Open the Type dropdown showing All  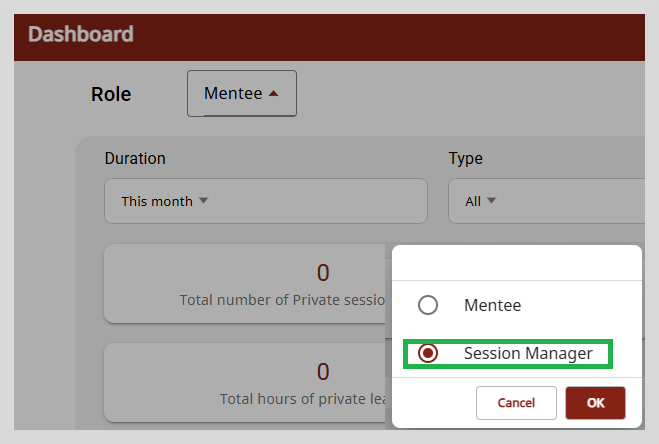point(546,201)
